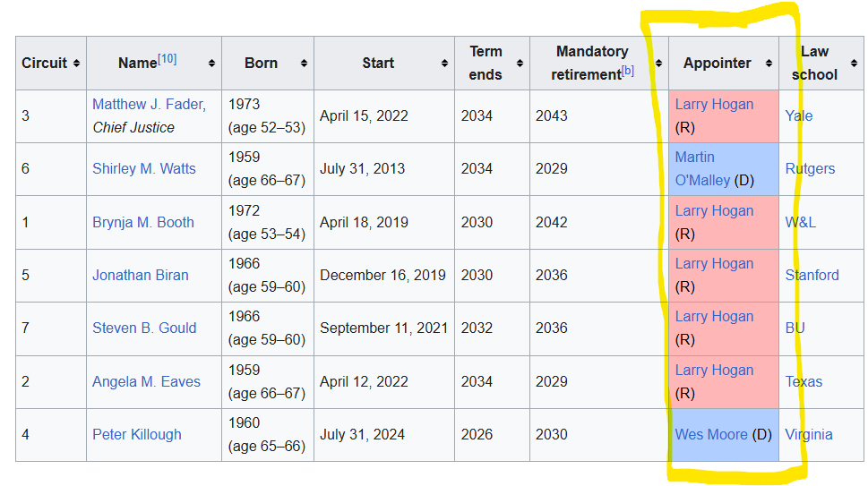Select start date September 11, 2021

tap(383, 328)
